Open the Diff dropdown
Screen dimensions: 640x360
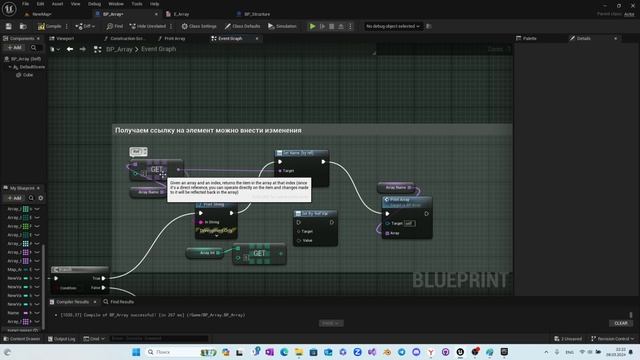[x=85, y=26]
